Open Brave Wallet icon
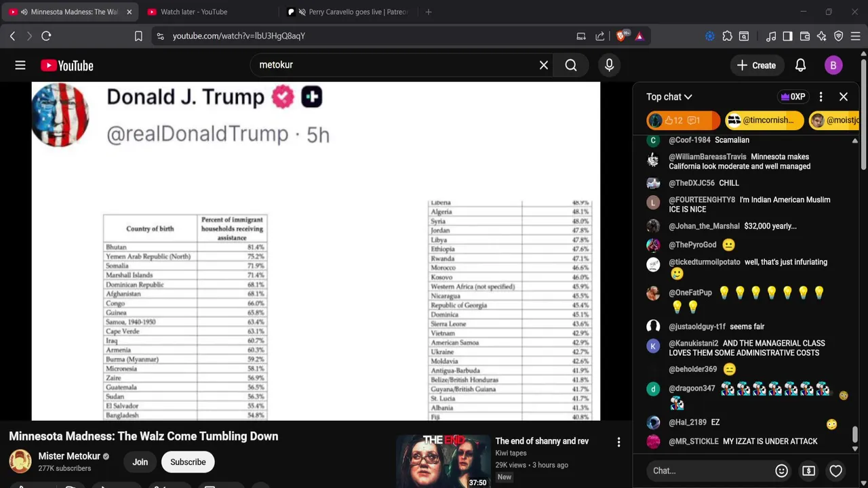The height and width of the screenshot is (488, 868). pos(805,36)
